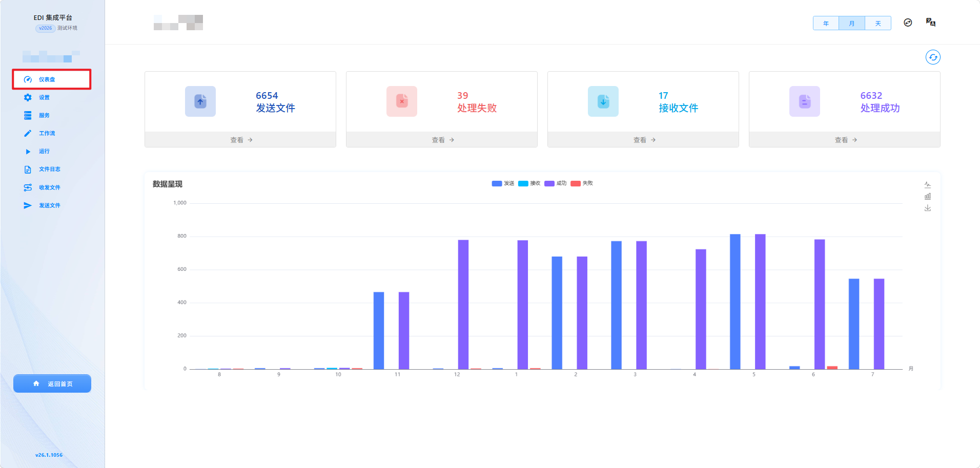The image size is (980, 468).
Task: Switch time range to 天
Action: pyautogui.click(x=878, y=24)
